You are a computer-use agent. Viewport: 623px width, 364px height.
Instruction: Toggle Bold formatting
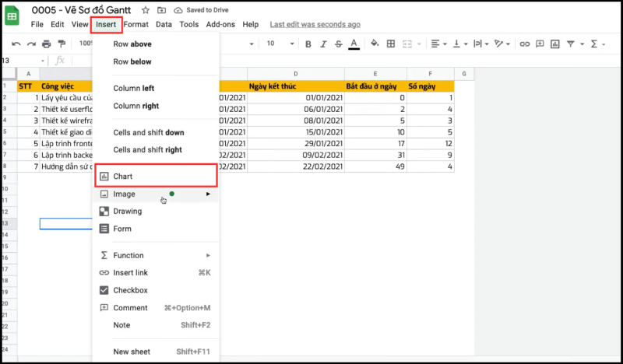tap(308, 44)
